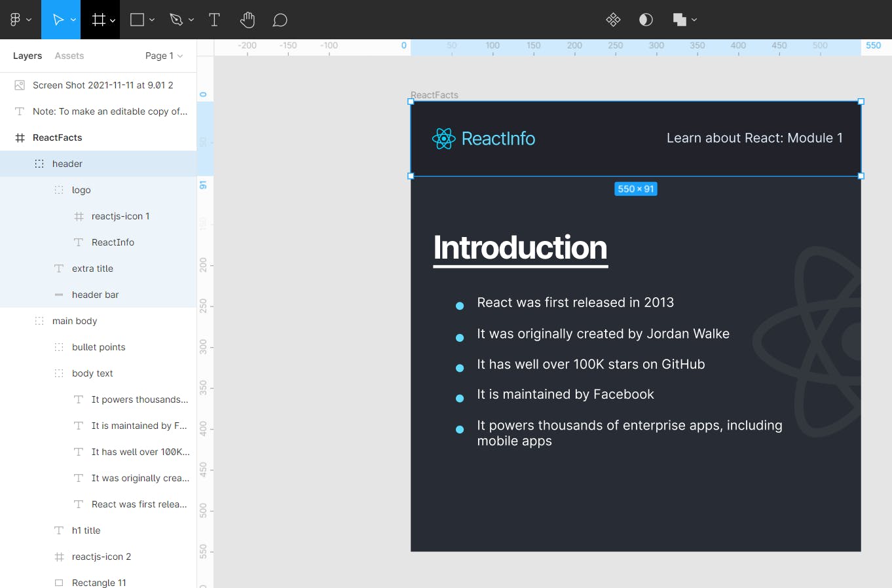Click the Boolean groups icon
Image resolution: width=892 pixels, height=588 pixels.
(x=679, y=20)
